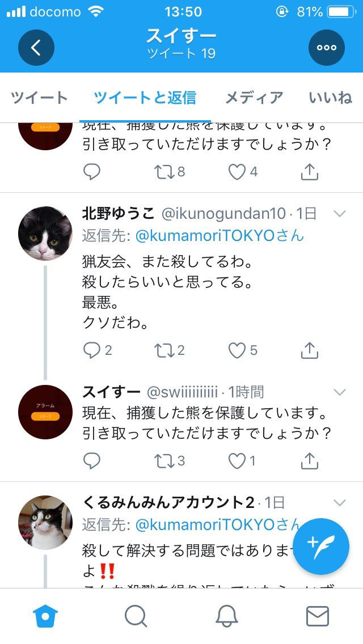Open the Notifications bell in bottom bar

click(x=227, y=616)
